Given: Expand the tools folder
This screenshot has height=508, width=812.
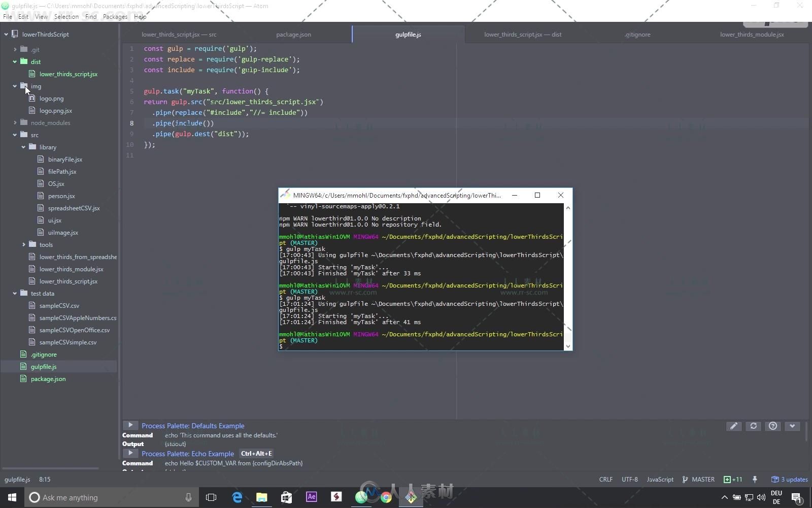Looking at the screenshot, I should [x=23, y=245].
